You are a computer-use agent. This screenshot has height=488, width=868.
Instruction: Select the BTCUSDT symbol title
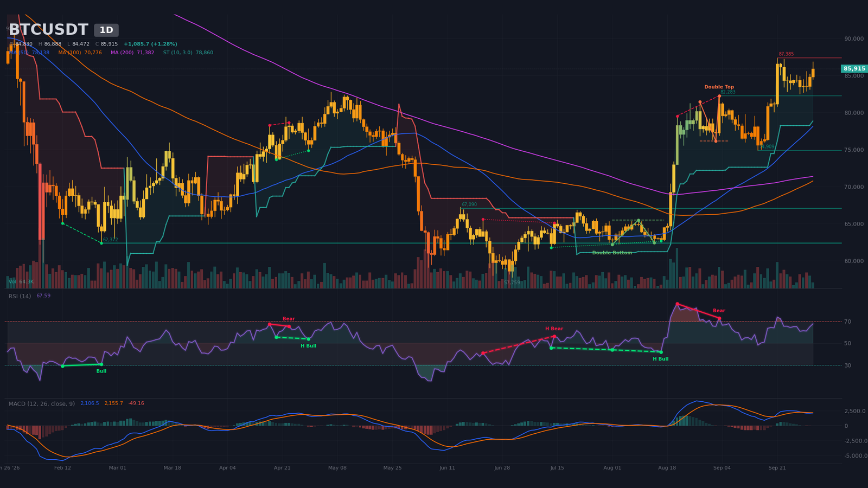point(48,30)
